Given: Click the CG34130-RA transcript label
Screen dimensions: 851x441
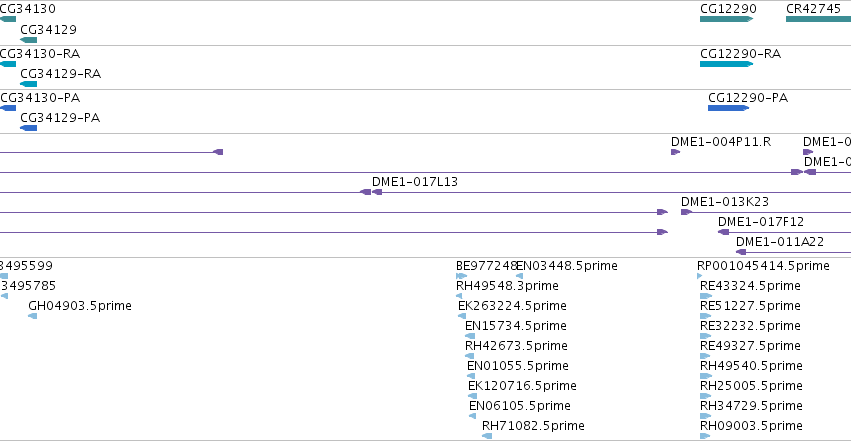Looking at the screenshot, I should pyautogui.click(x=40, y=54).
